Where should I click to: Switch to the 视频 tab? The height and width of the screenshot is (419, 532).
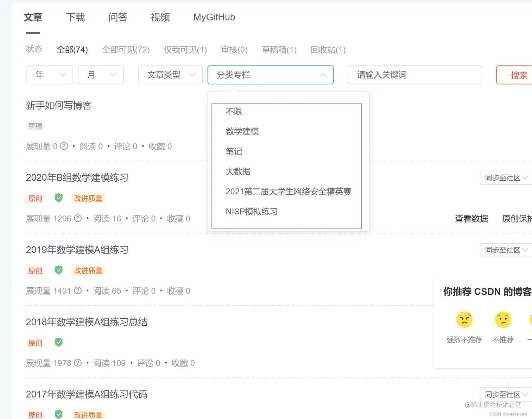click(160, 17)
